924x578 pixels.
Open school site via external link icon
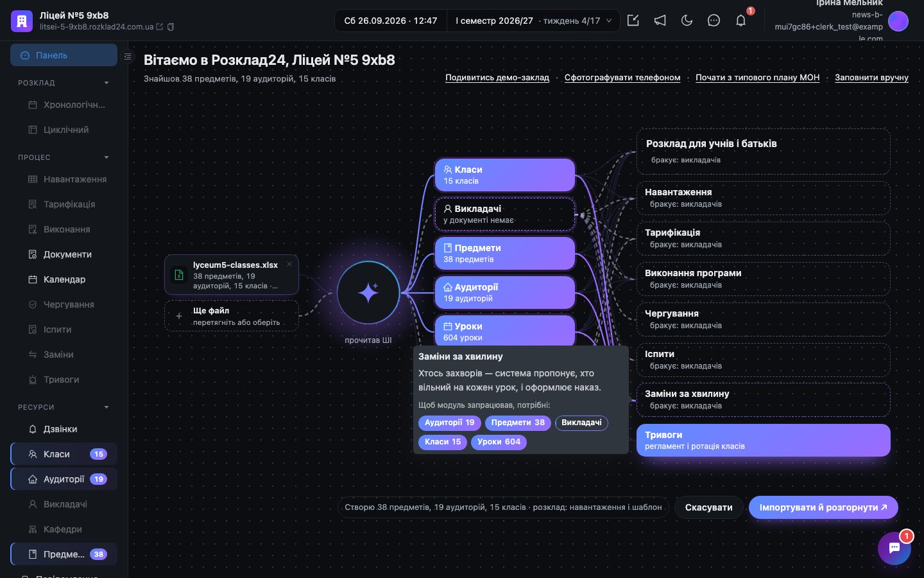point(160,27)
